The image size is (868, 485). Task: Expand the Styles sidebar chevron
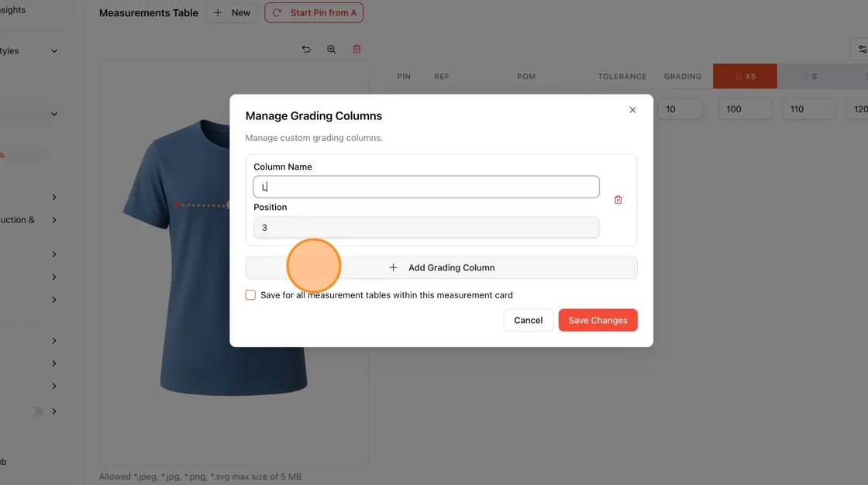[x=54, y=51]
